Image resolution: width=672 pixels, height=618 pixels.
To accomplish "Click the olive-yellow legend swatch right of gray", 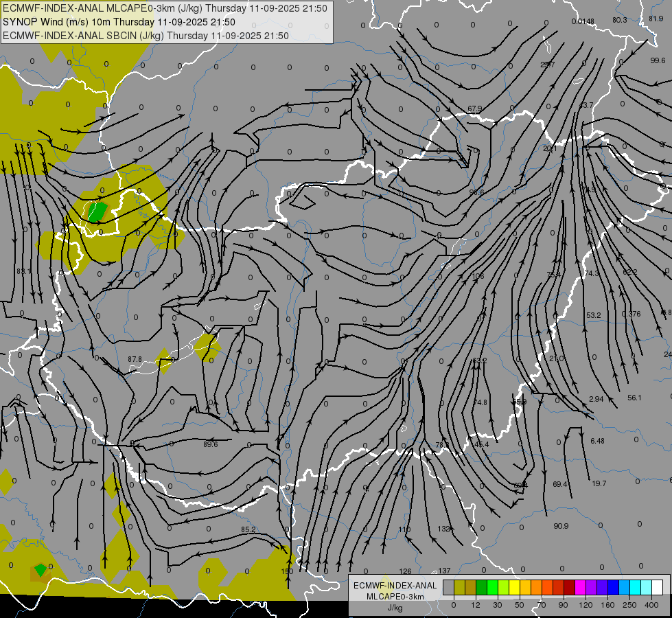I will (460, 587).
